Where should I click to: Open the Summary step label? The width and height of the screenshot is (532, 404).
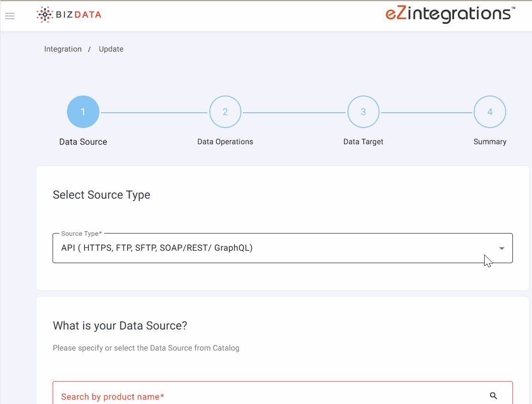(x=489, y=142)
